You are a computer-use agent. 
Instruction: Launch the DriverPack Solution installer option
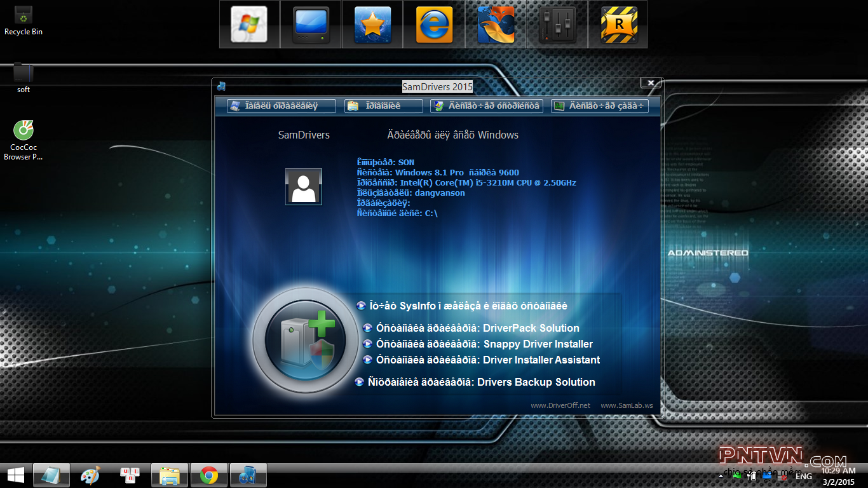[x=471, y=328]
